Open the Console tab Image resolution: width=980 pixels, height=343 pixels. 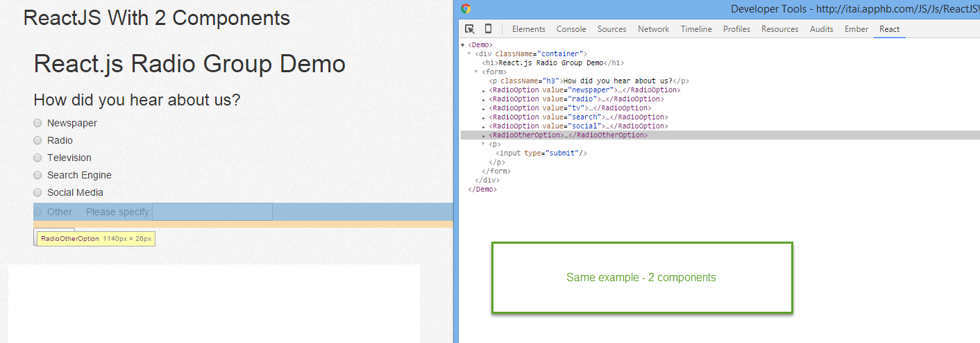[571, 29]
